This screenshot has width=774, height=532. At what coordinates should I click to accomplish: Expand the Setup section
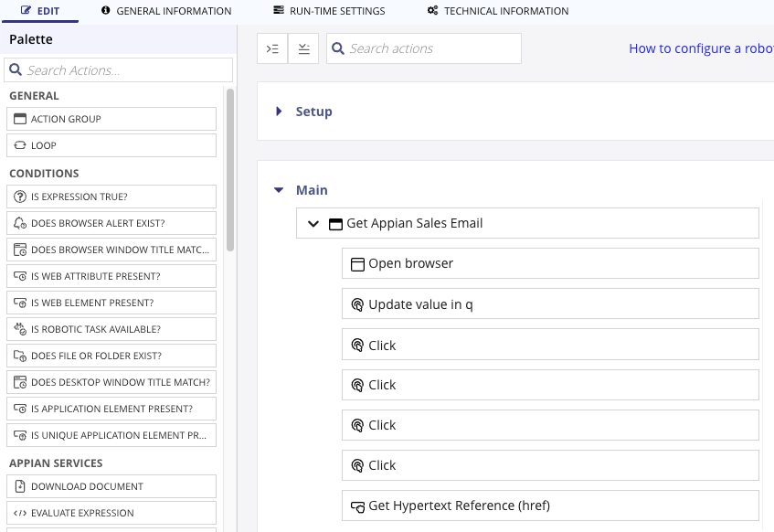[x=280, y=112]
